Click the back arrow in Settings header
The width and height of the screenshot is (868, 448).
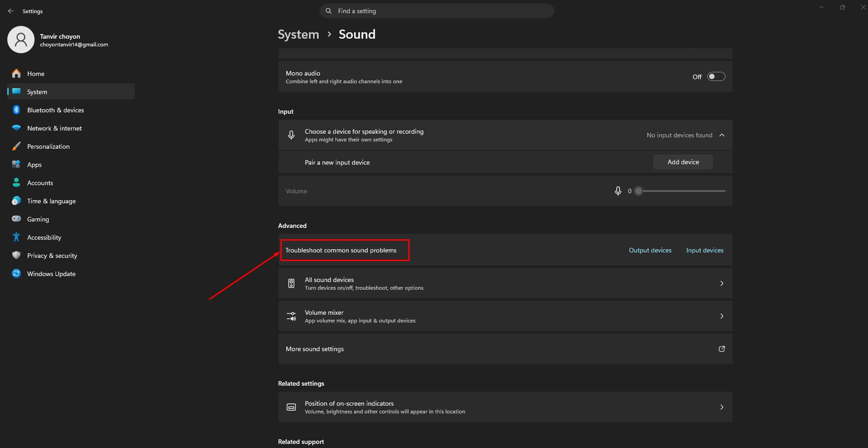click(11, 11)
